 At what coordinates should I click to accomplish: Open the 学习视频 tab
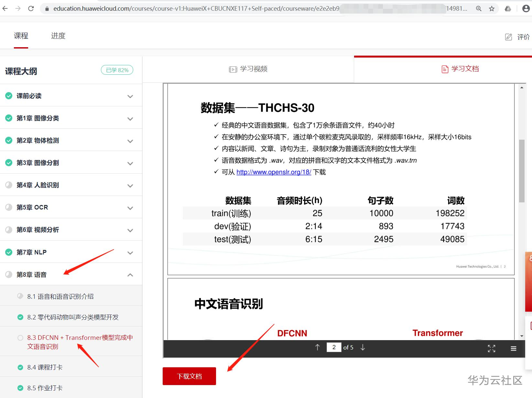(x=248, y=69)
